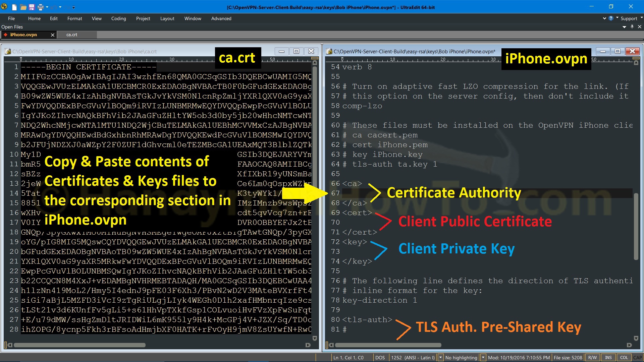Toggle COL column mode in status bar
This screenshot has height=362, width=644.
point(624,358)
